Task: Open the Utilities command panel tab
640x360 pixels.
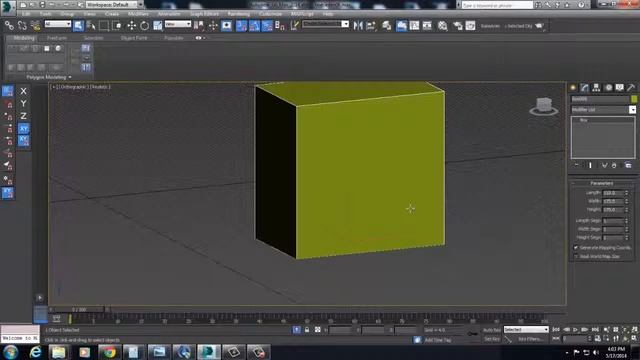Action: (631, 87)
